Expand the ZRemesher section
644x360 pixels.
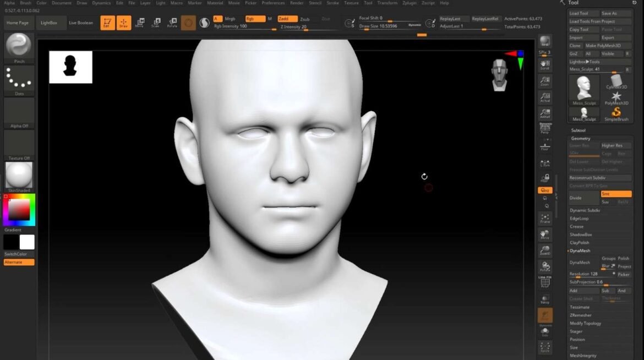(581, 315)
